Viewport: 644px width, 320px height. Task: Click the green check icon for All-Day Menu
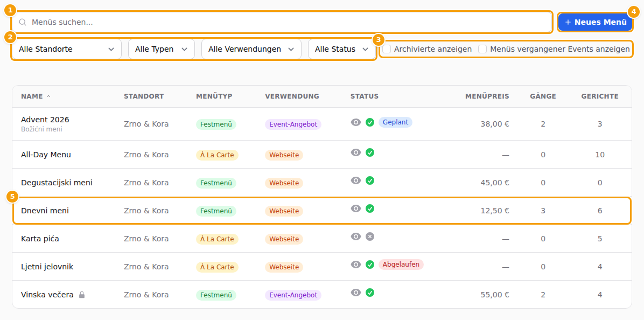pos(370,152)
